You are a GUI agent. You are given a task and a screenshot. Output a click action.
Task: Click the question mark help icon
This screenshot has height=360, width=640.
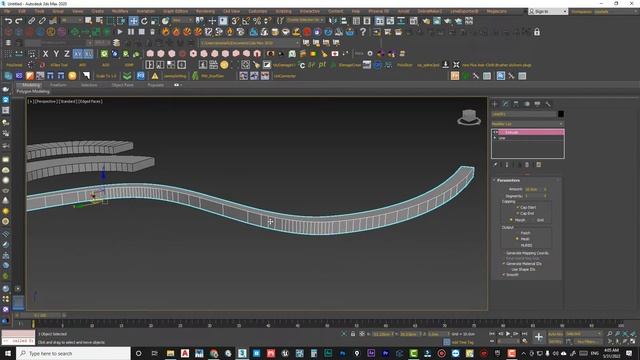(363, 32)
